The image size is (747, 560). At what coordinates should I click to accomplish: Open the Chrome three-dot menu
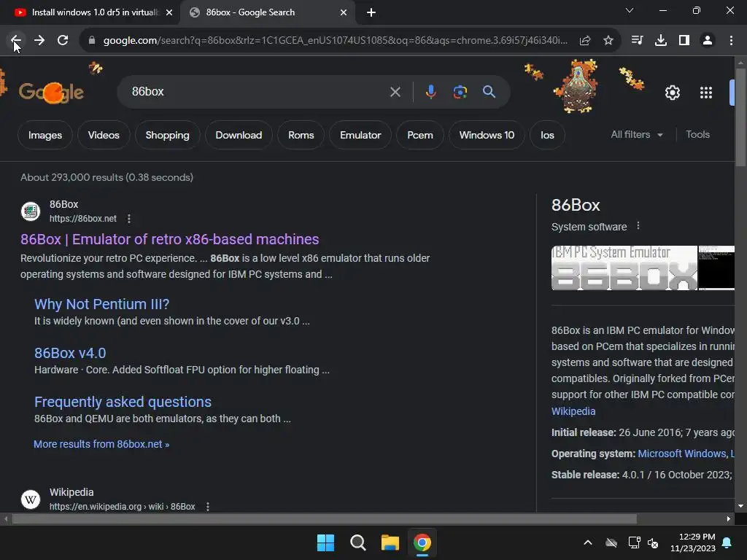coord(731,41)
